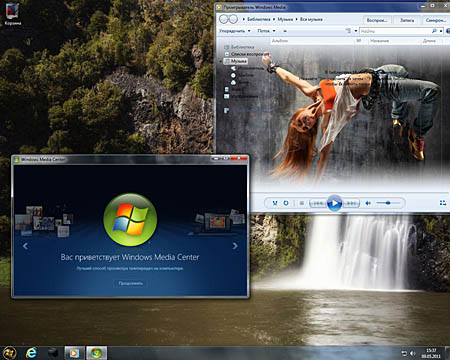Sort by the Альбом column header
The height and width of the screenshot is (360, 450).
tap(280, 41)
